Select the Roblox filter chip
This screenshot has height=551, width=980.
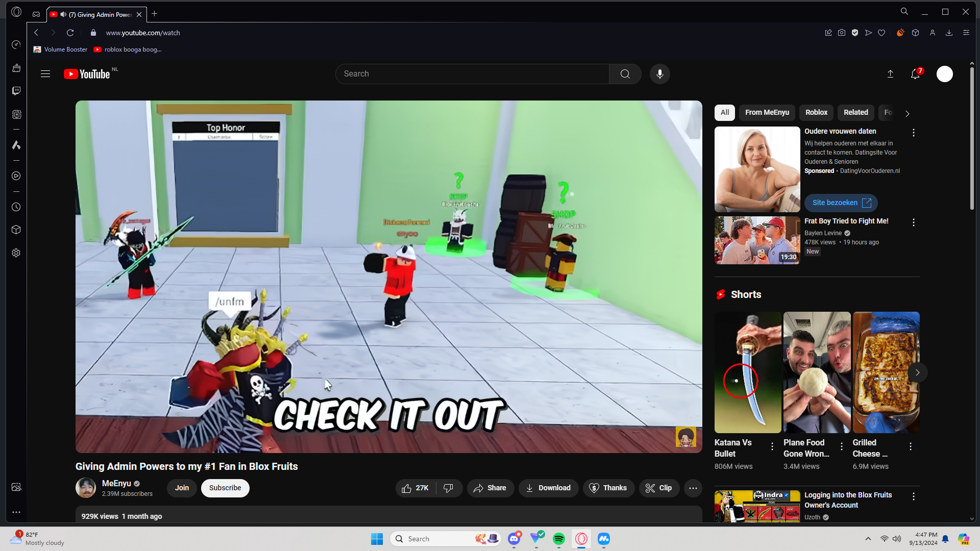pyautogui.click(x=816, y=113)
